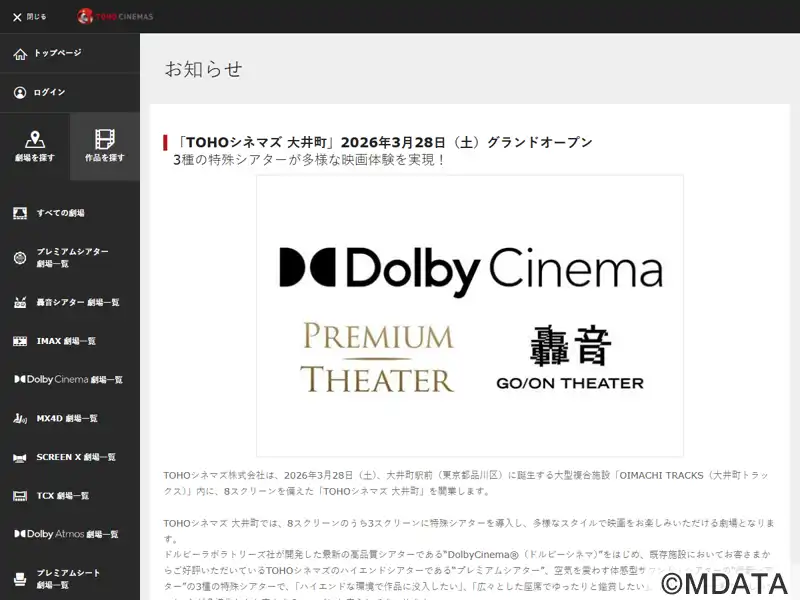Open SCREEN X 劇場一覧 menu item
The image size is (800, 600).
coord(76,457)
